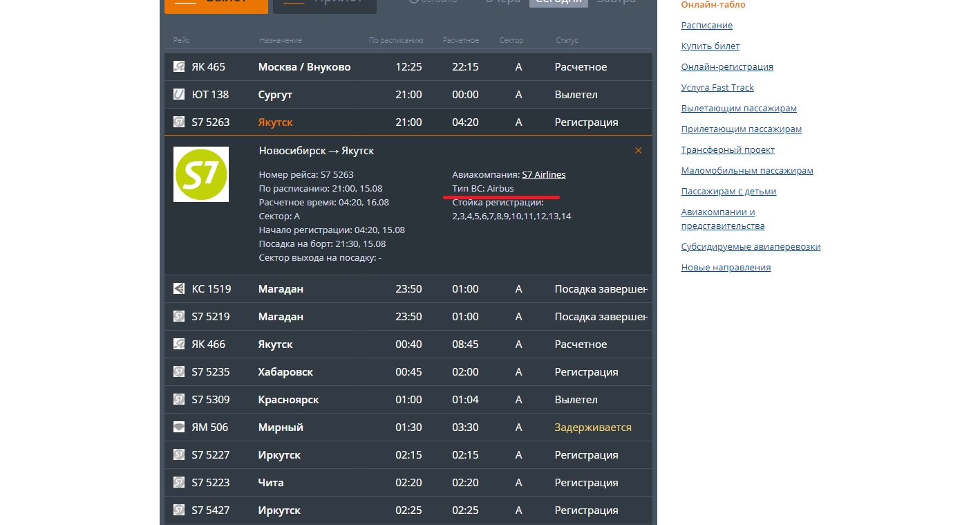Go to Онлайн-регистрация
This screenshot has height=525, width=980.
[727, 67]
